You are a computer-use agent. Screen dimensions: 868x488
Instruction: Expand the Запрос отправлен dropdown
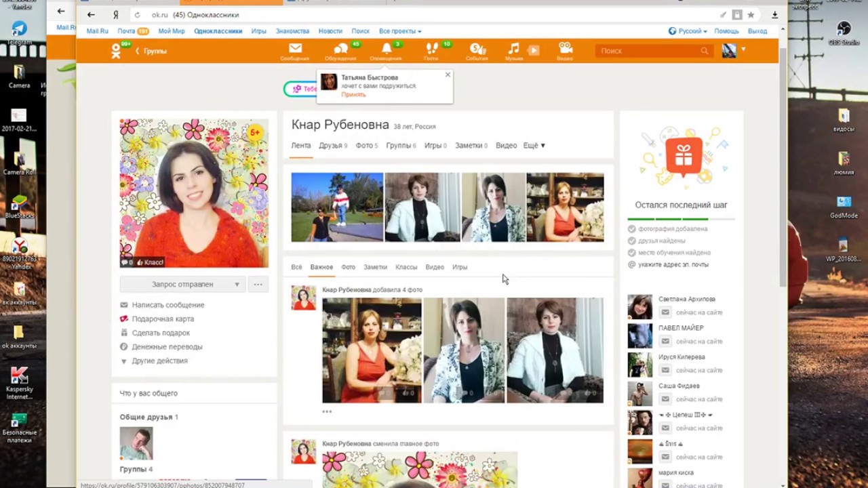pos(237,285)
